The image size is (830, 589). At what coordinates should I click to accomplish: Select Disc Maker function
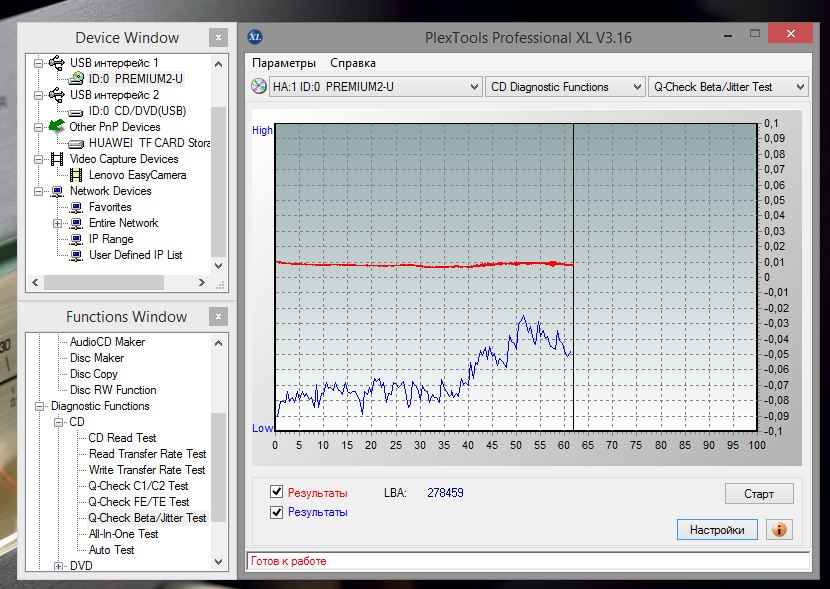(97, 358)
